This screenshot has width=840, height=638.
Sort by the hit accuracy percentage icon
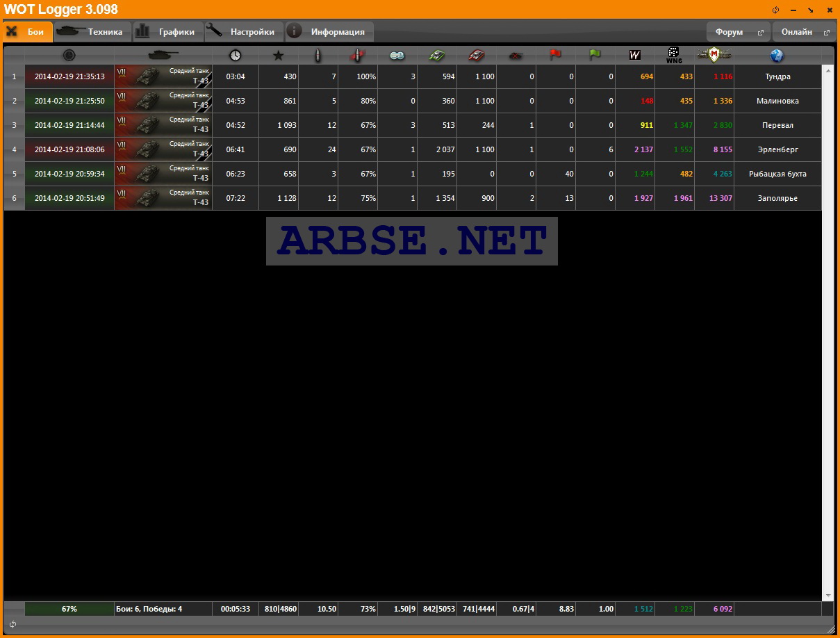click(358, 56)
